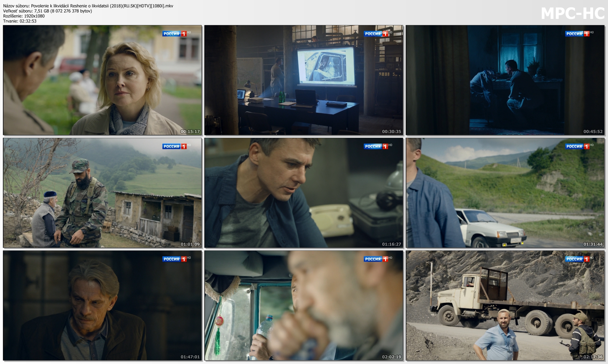
Task: Click the thumbnail at 00:45:52
Action: [x=505, y=80]
